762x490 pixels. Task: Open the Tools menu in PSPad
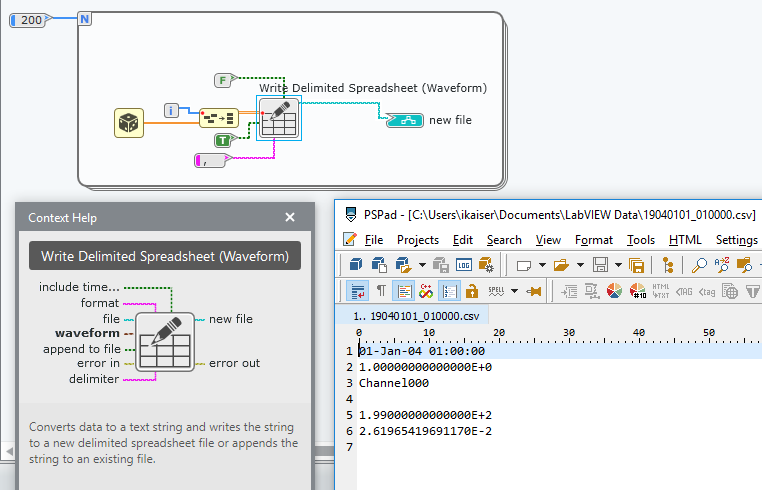[x=641, y=240]
